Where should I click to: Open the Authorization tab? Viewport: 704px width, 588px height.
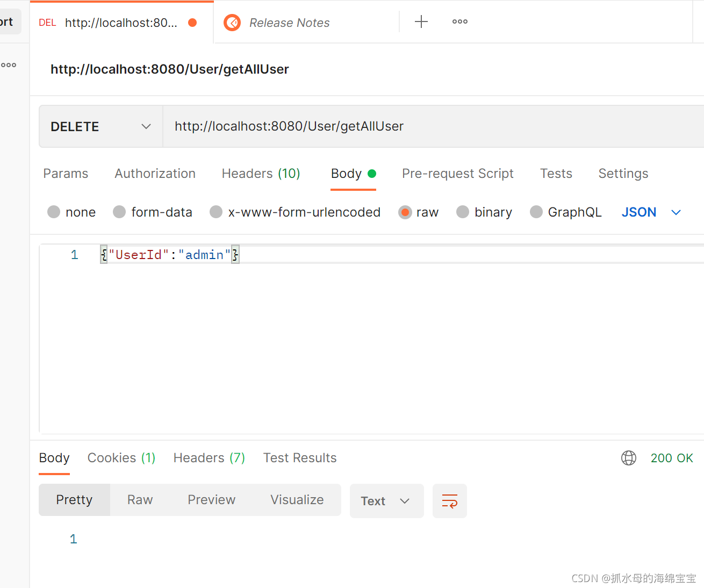[155, 174]
